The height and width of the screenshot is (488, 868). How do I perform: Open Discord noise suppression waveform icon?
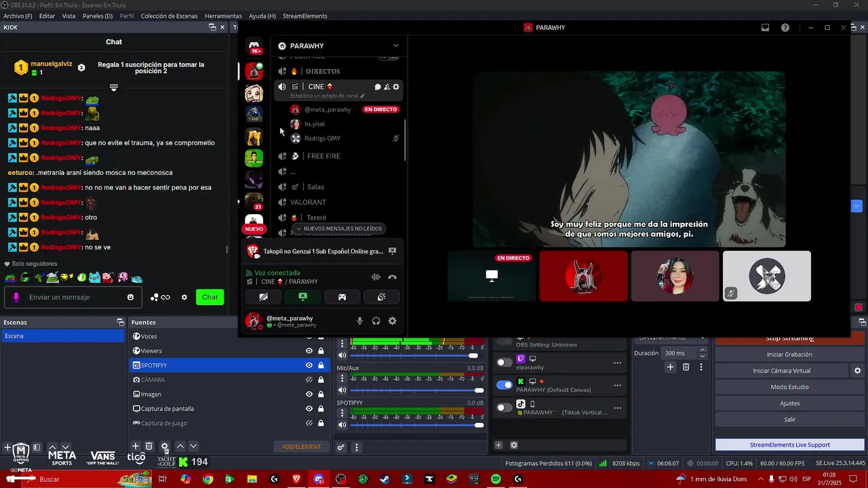point(376,277)
